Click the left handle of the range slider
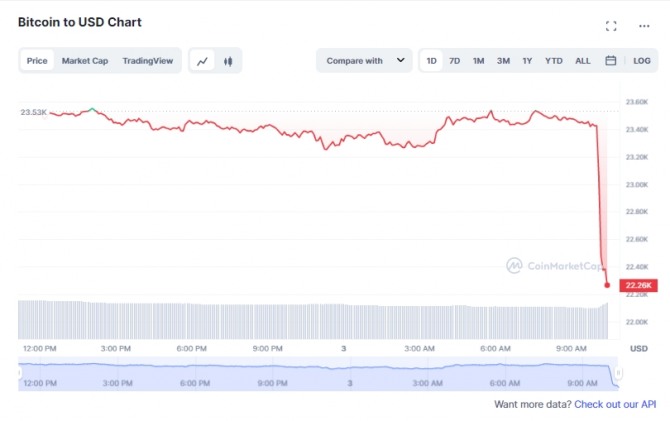 20,372
